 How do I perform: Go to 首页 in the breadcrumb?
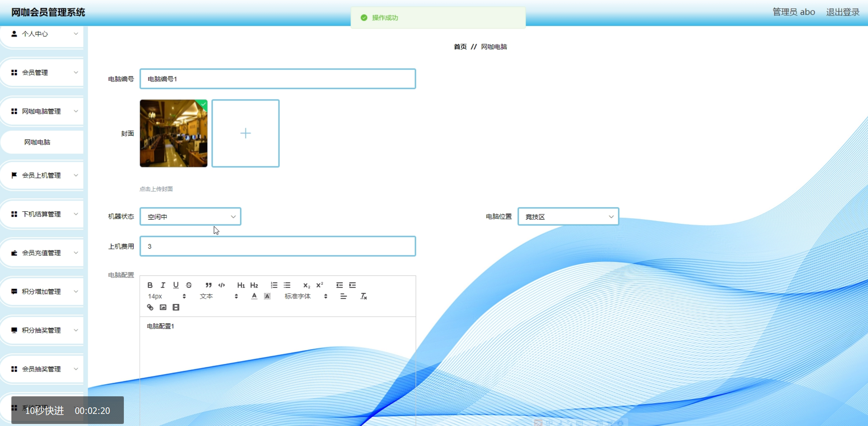click(460, 47)
